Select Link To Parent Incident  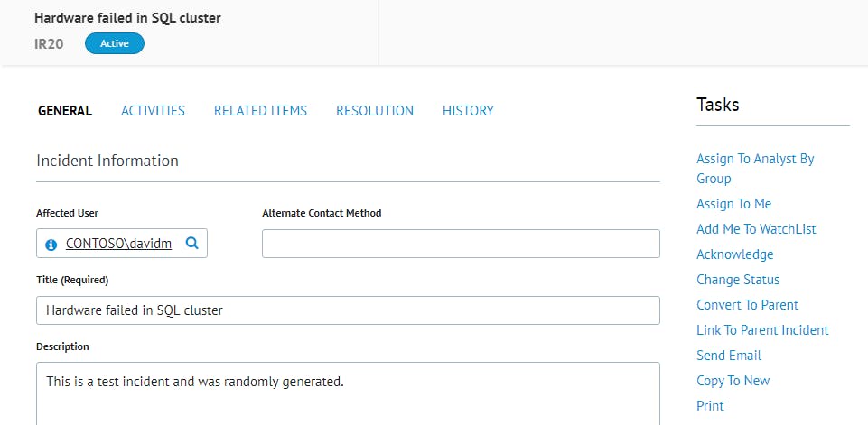point(762,330)
